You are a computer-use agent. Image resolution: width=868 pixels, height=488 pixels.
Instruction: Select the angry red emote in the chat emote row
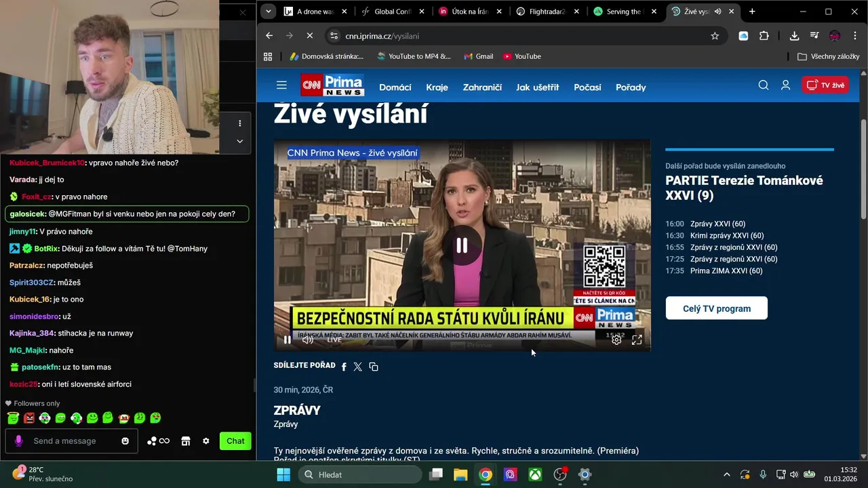[x=29, y=418]
